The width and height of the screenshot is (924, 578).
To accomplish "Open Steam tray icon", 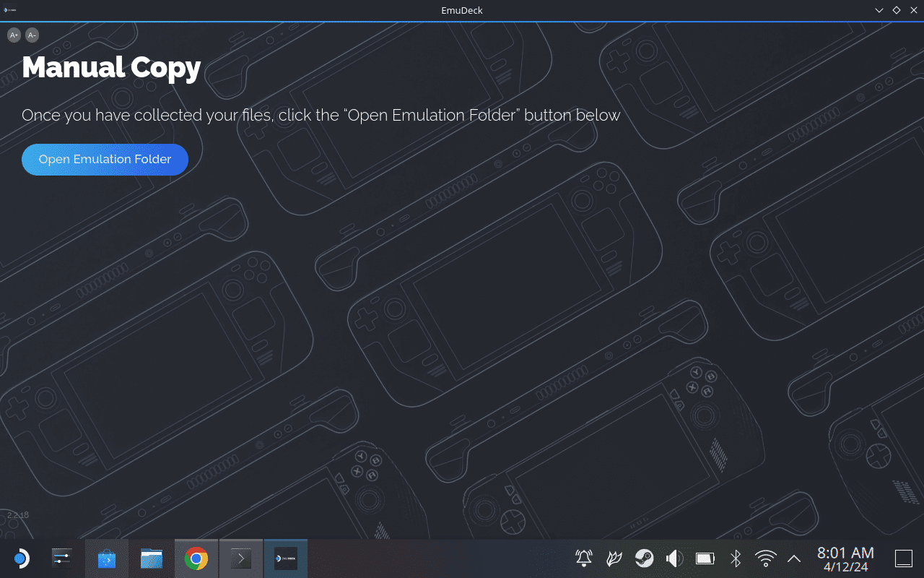I will pos(644,558).
